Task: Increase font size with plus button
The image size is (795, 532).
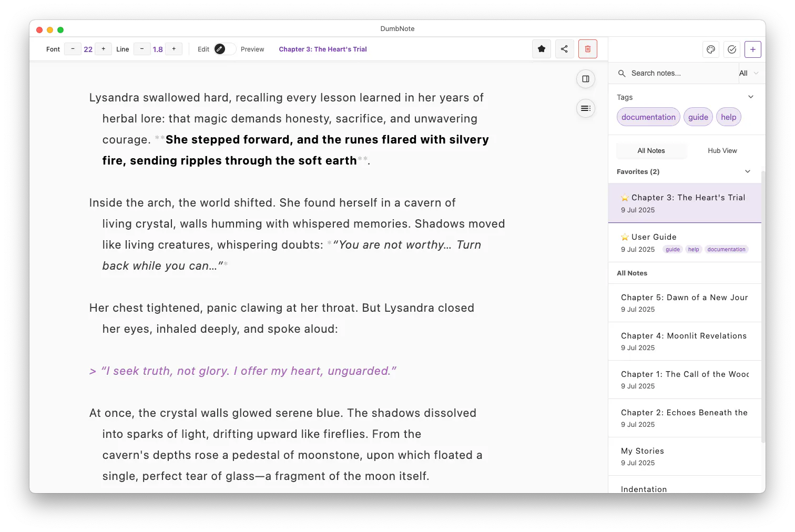Action: pyautogui.click(x=104, y=49)
